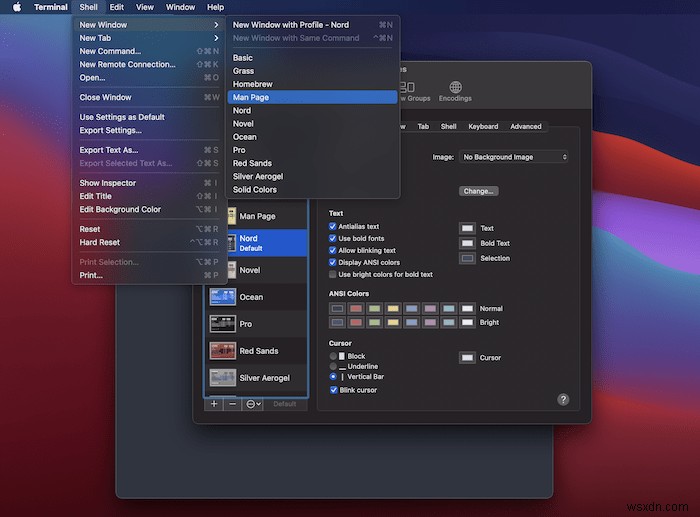This screenshot has width=700, height=517.
Task: Click the help question mark button
Action: click(563, 399)
